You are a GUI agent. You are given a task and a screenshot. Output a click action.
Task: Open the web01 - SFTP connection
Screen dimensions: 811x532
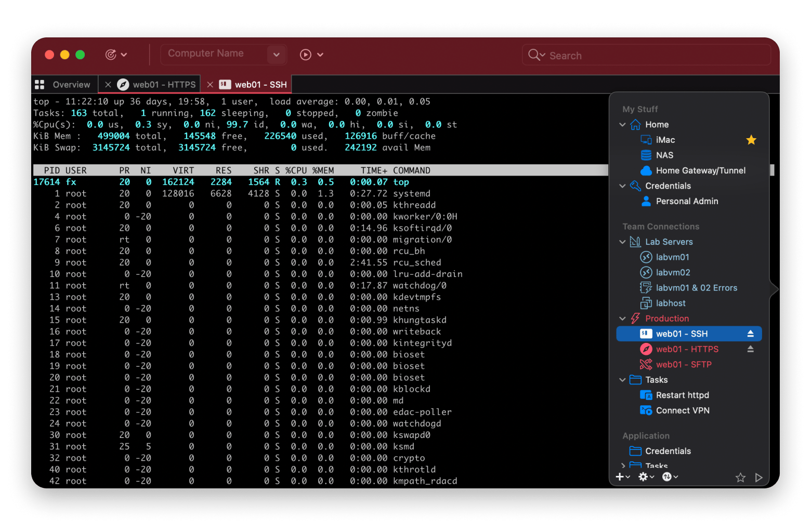pyautogui.click(x=683, y=364)
